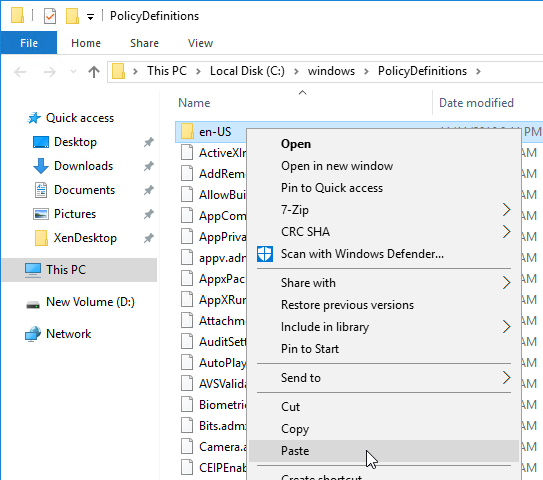Open Desktop in the navigation pane

(x=75, y=142)
